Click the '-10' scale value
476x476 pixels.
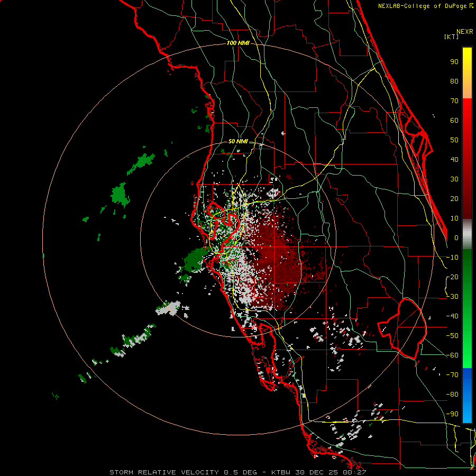[x=452, y=258]
